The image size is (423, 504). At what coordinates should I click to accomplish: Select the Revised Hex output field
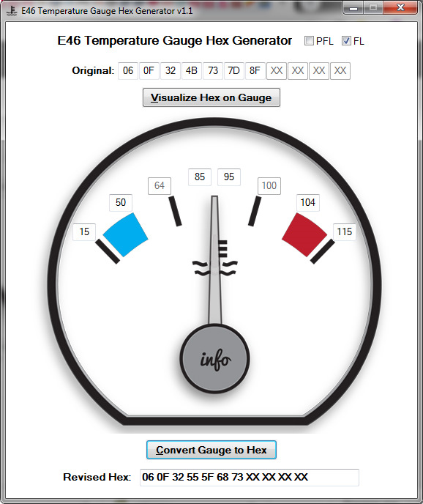click(x=250, y=478)
